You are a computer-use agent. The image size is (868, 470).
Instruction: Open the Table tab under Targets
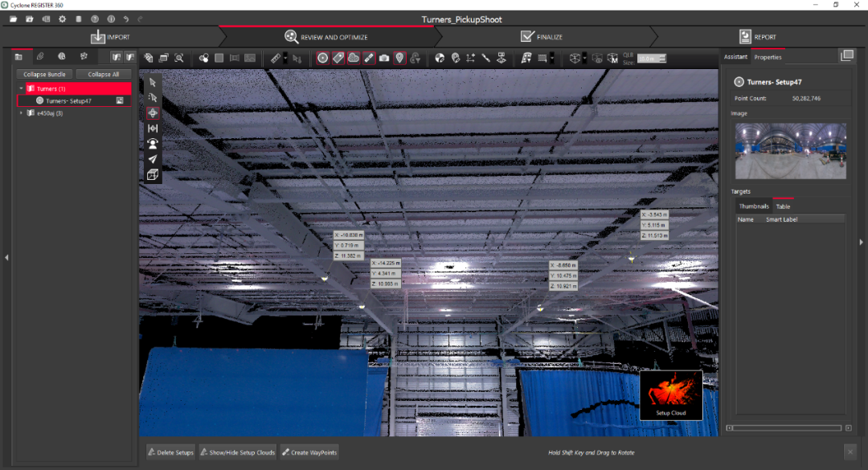click(783, 206)
